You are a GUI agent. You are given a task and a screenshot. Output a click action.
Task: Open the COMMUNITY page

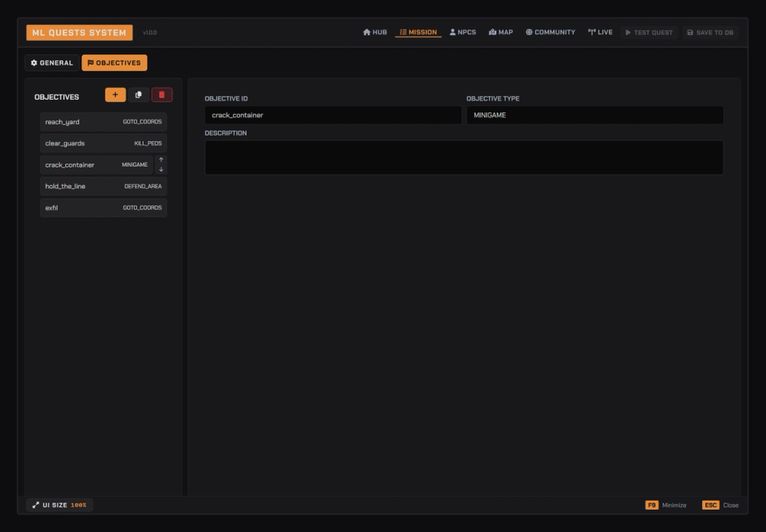(x=550, y=32)
